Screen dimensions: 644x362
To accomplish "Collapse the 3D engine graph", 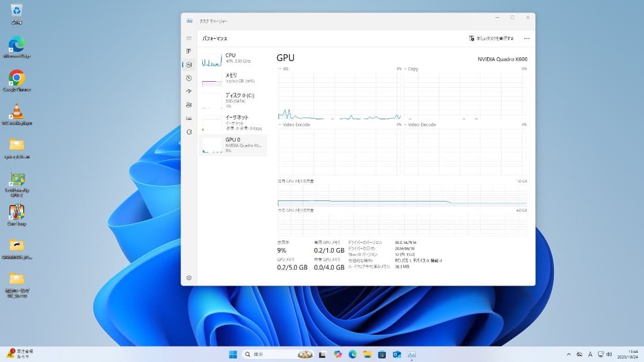I will [x=278, y=69].
